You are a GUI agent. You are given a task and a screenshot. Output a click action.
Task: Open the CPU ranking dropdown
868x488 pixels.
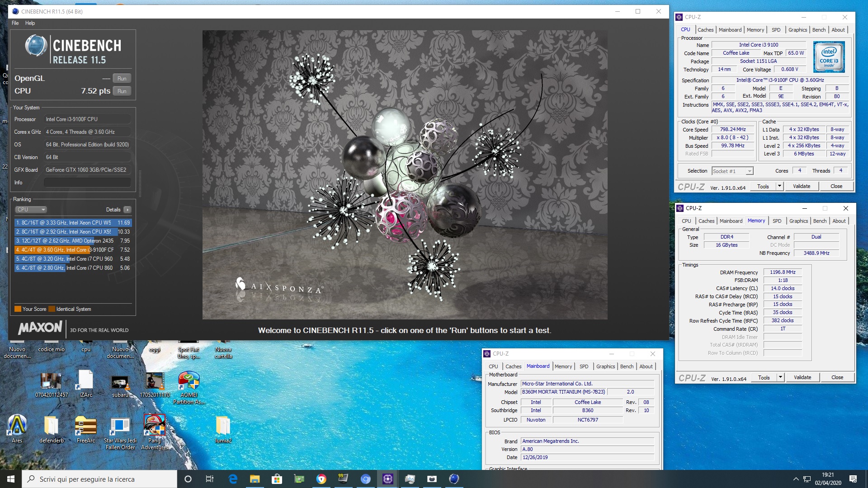pyautogui.click(x=31, y=210)
